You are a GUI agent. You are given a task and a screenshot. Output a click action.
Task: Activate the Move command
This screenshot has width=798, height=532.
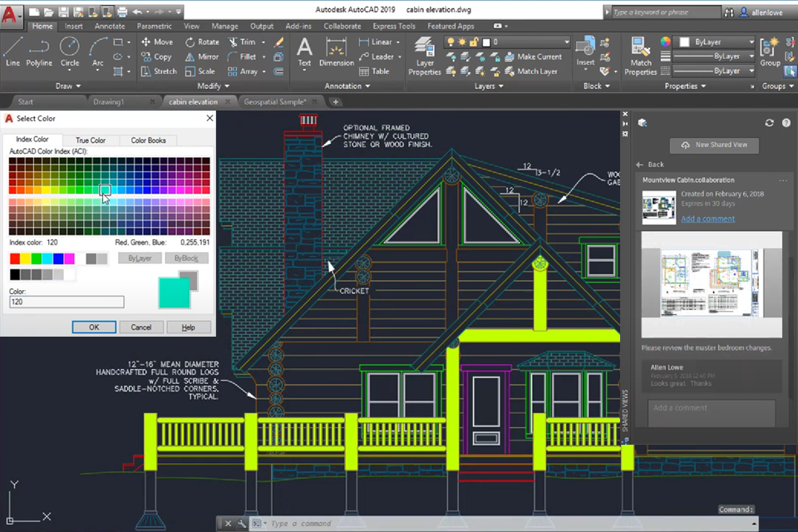click(x=157, y=42)
